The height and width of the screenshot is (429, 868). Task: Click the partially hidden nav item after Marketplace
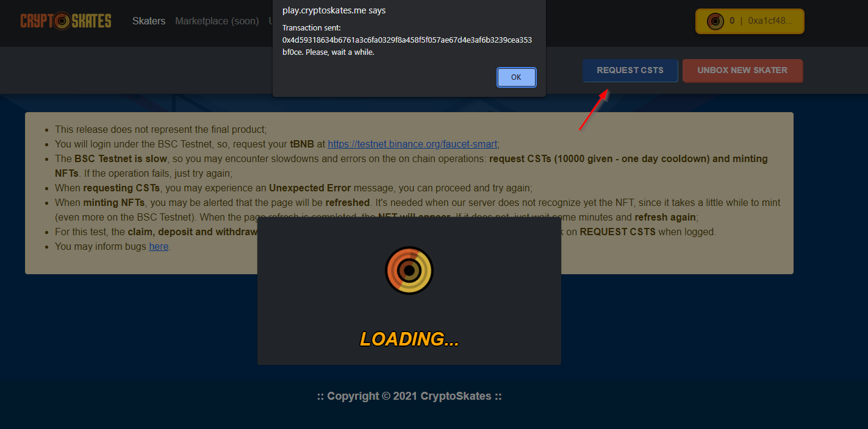point(270,21)
